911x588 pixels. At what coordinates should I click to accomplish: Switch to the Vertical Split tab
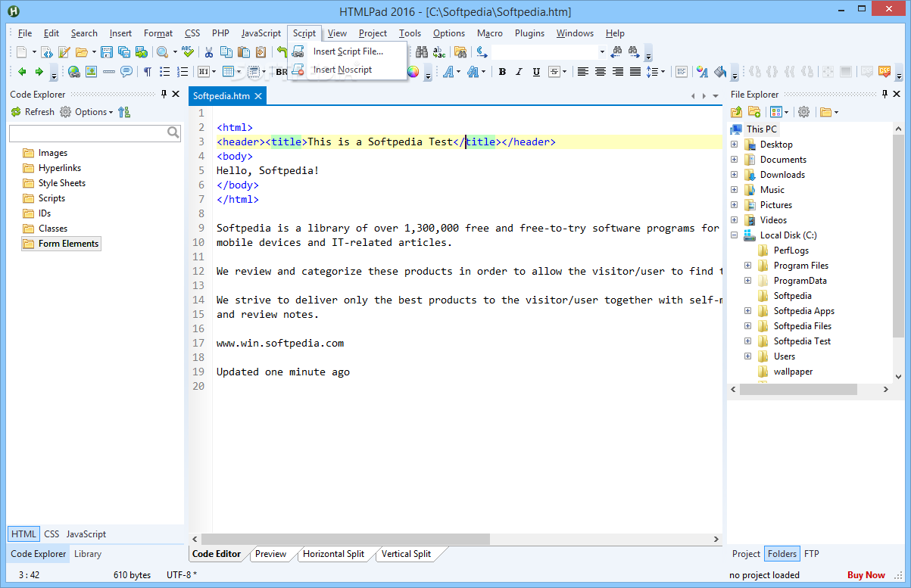pos(406,554)
